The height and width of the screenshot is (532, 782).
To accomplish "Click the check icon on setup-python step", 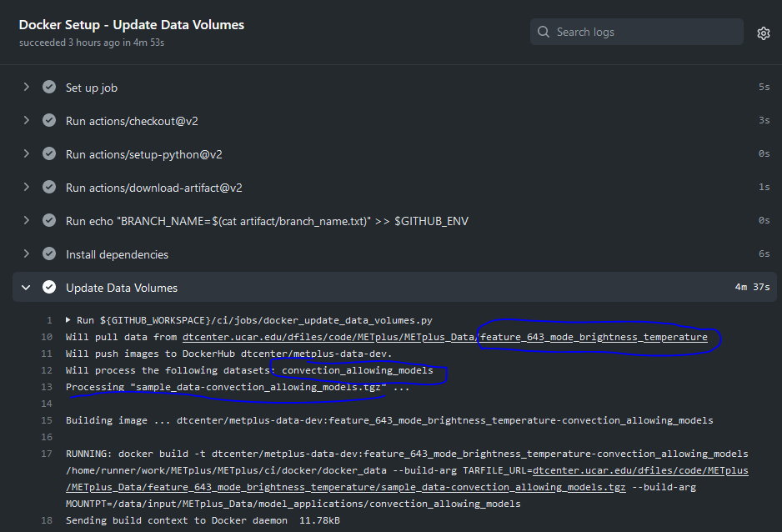I will [x=49, y=153].
